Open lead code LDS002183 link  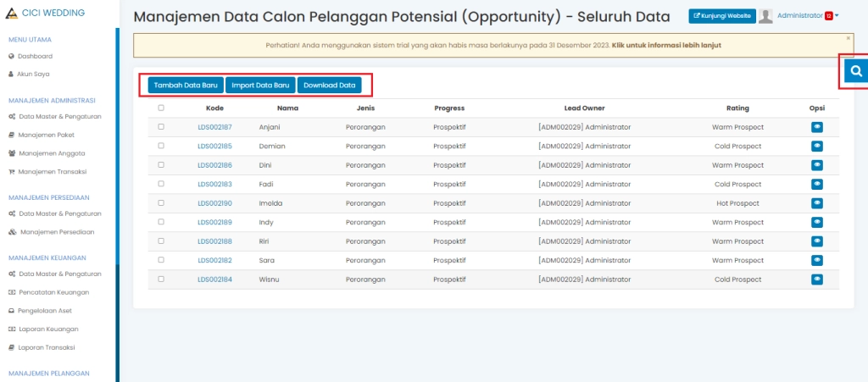[x=214, y=184]
